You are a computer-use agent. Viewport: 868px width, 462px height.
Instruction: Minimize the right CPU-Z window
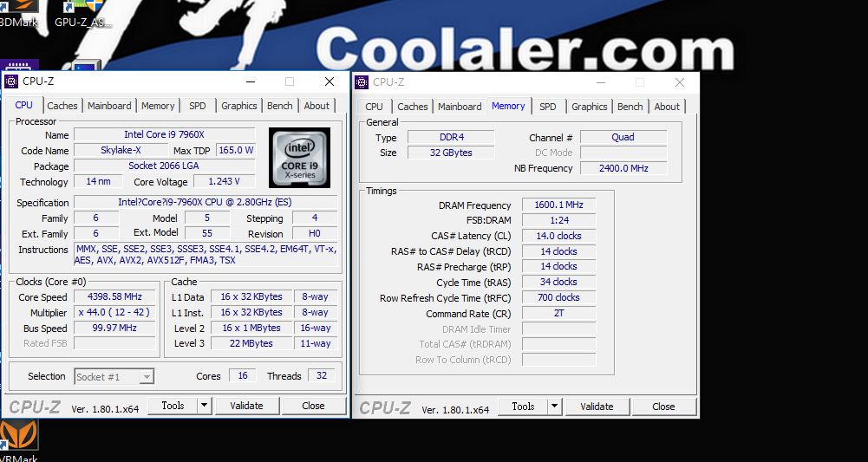click(601, 81)
